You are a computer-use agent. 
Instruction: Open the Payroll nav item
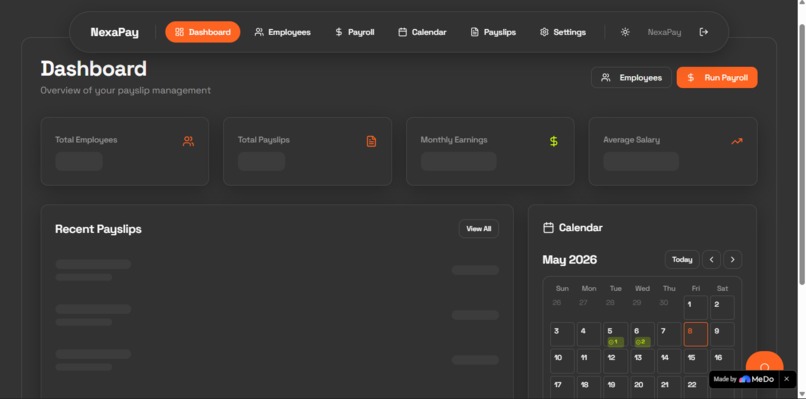(x=354, y=32)
